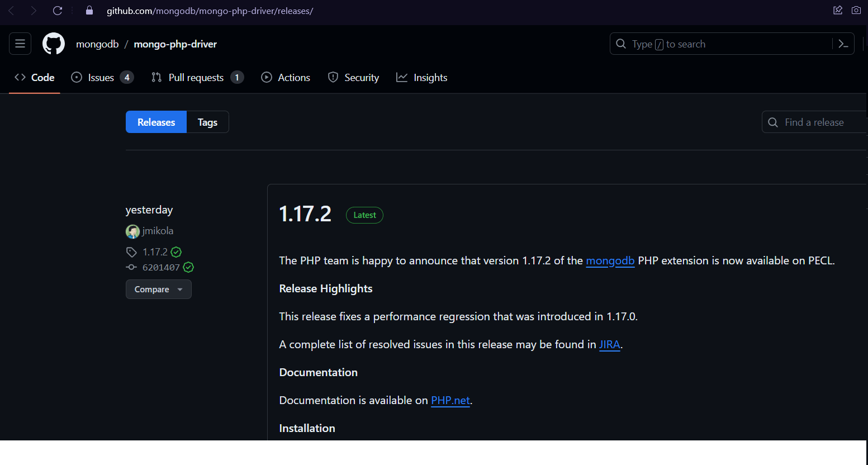This screenshot has height=465, width=868.
Task: Click the tag icon beside 1.17.2
Action: click(131, 252)
